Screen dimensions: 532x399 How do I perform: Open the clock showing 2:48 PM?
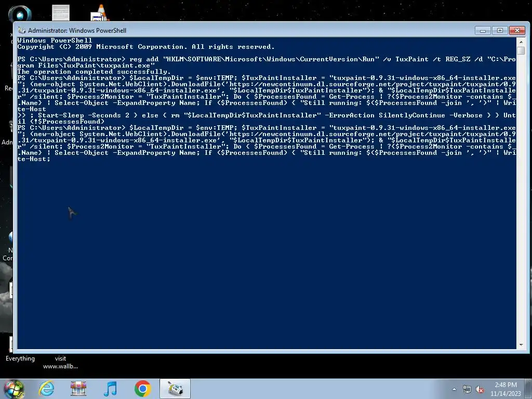[x=506, y=389]
